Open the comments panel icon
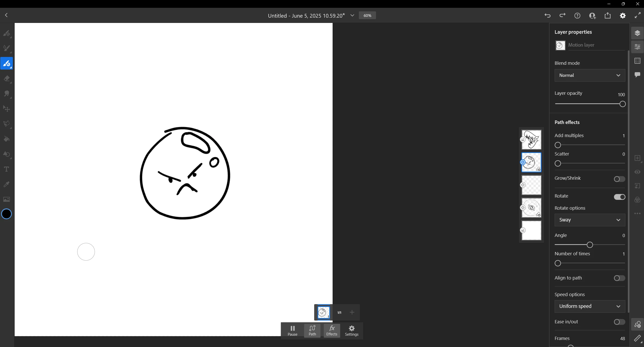This screenshot has width=644, height=347. click(637, 75)
